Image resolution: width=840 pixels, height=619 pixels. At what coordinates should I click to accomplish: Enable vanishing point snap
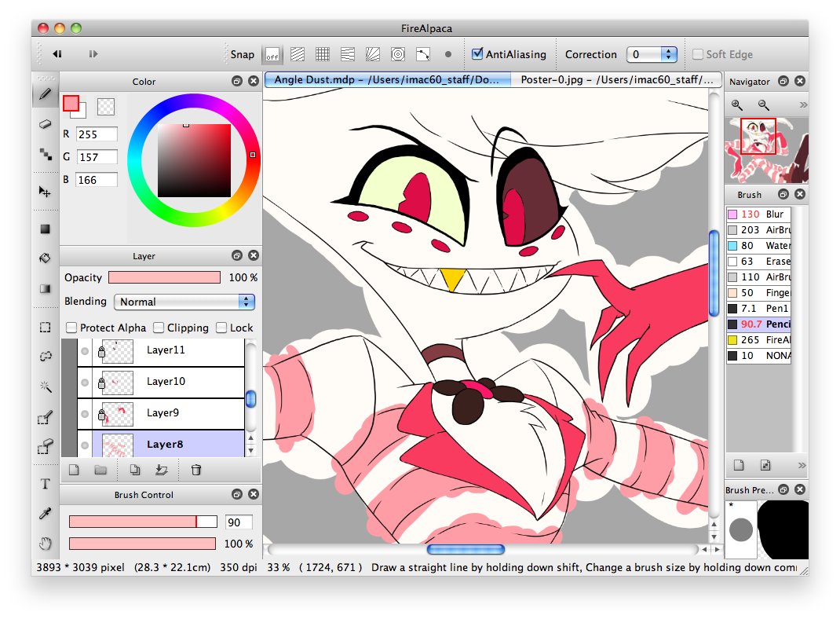coord(348,54)
